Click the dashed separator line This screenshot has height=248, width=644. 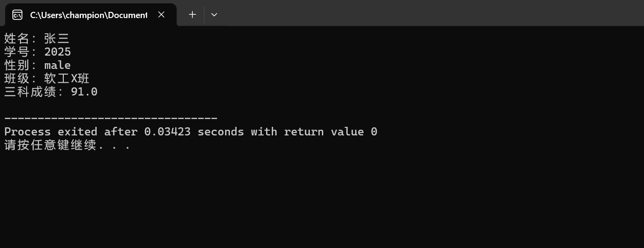point(111,118)
